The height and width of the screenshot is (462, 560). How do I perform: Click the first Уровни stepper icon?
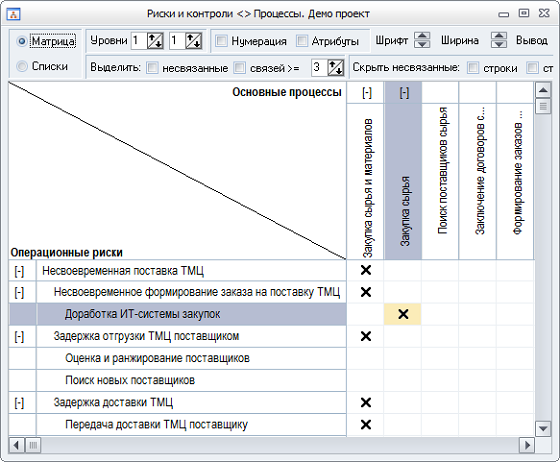(155, 41)
